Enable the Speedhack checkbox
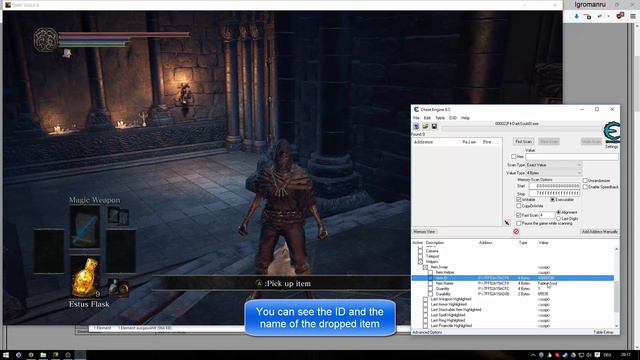Image resolution: width=640 pixels, height=360 pixels. pos(585,187)
